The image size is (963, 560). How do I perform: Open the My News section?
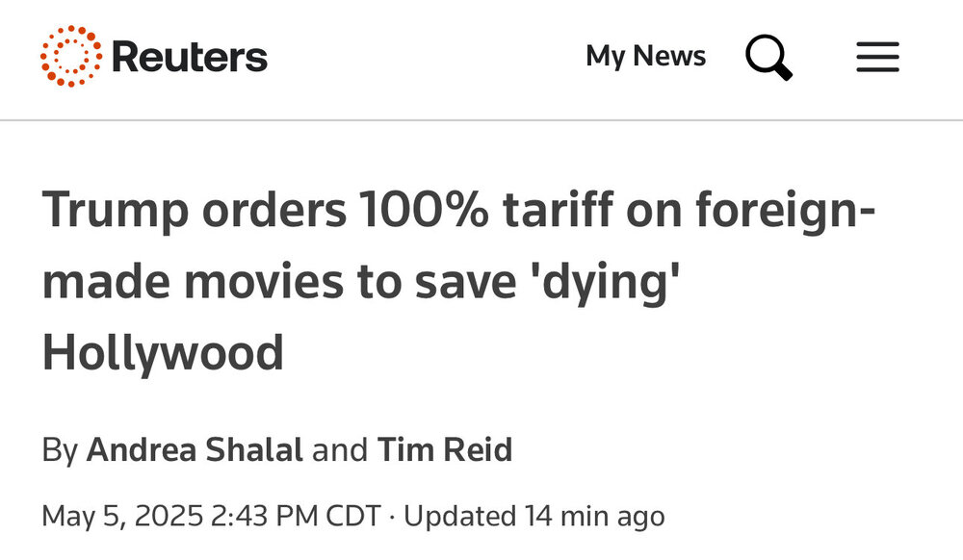pos(645,57)
